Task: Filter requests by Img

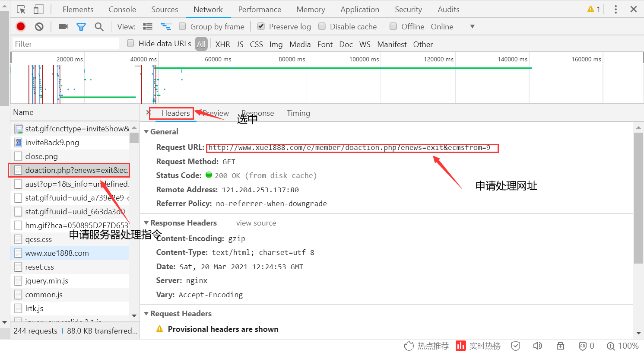Action: [276, 44]
